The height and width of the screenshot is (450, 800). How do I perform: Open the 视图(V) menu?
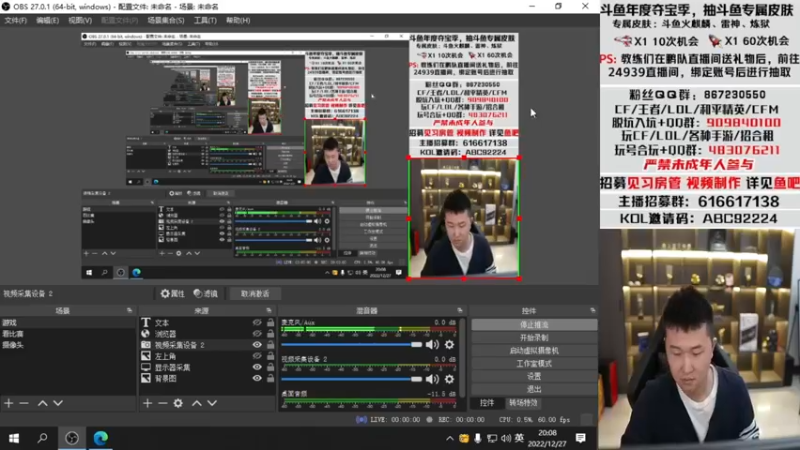[80, 20]
